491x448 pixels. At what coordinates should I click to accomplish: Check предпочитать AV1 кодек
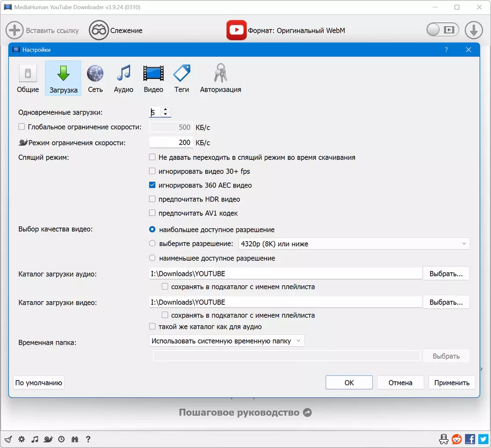coord(152,213)
